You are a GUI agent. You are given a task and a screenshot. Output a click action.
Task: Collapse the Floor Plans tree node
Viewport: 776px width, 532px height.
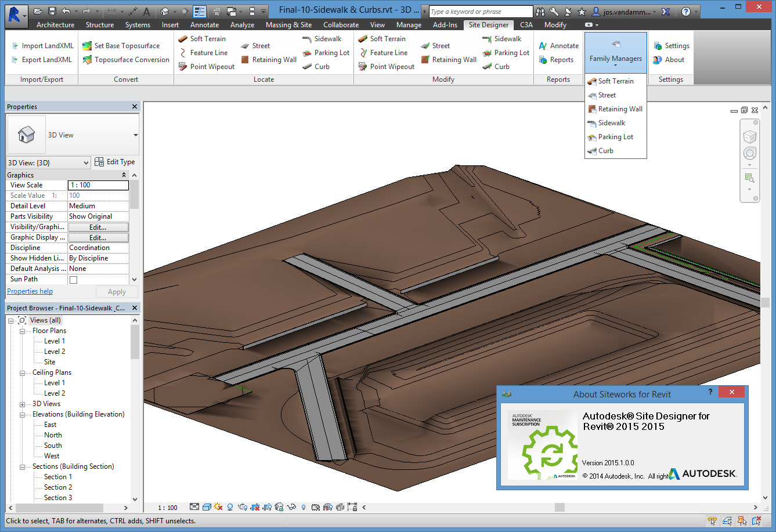point(22,331)
